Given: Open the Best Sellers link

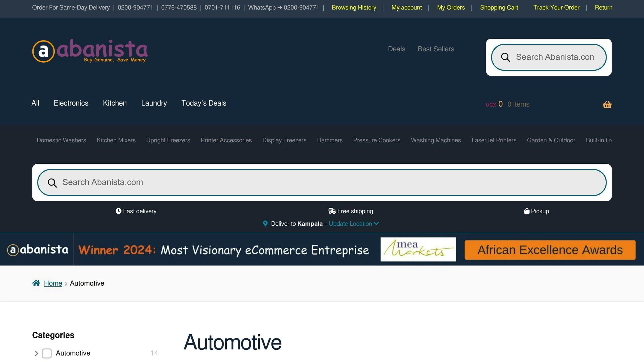Looking at the screenshot, I should tap(436, 49).
